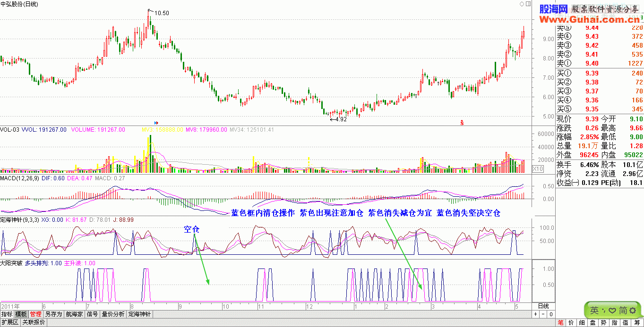Click the minus zoom button under 日线
Image resolution: width=644 pixels, height=327 pixels.
pyautogui.click(x=544, y=314)
